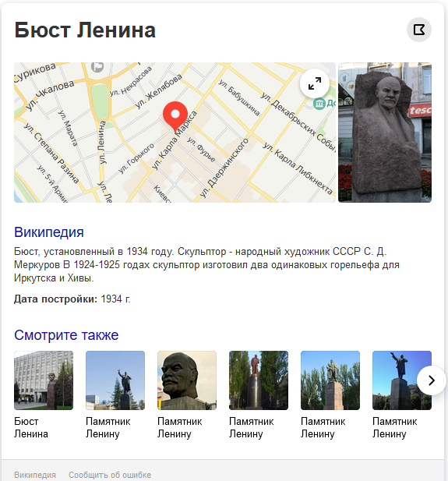The height and width of the screenshot is (481, 448).
Task: Click Сообщить об ошибке in the footer
Action: click(110, 475)
